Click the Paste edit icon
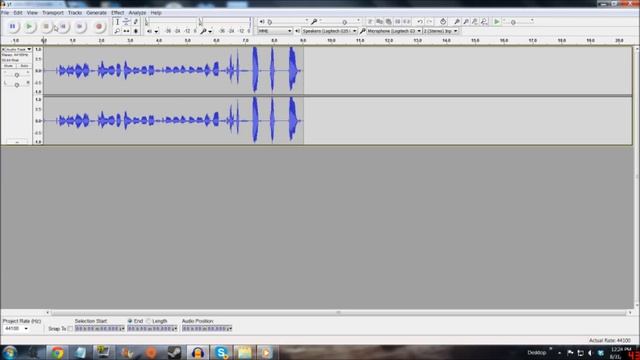 pyautogui.click(x=389, y=22)
